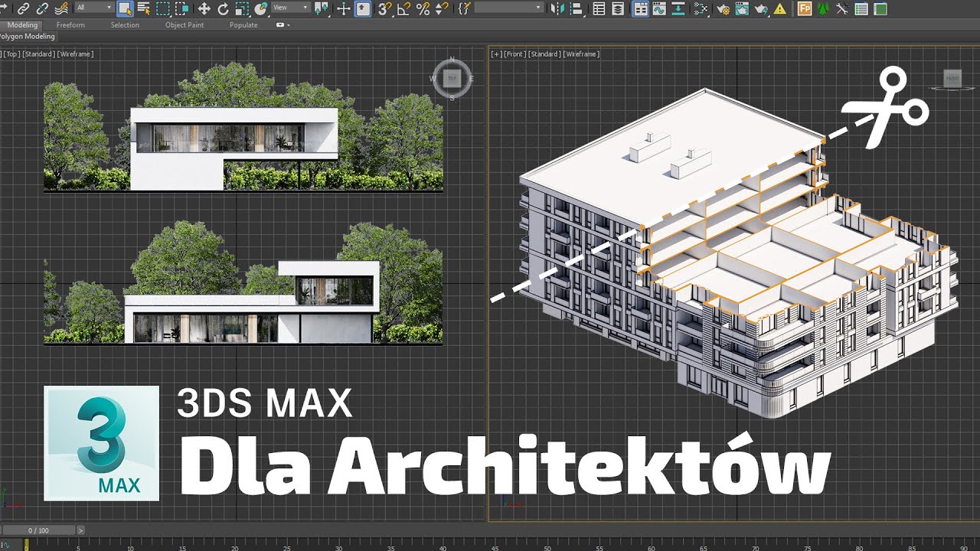Open the [Top] viewport view menu
Screen dimensions: 980x551
pyautogui.click(x=11, y=54)
